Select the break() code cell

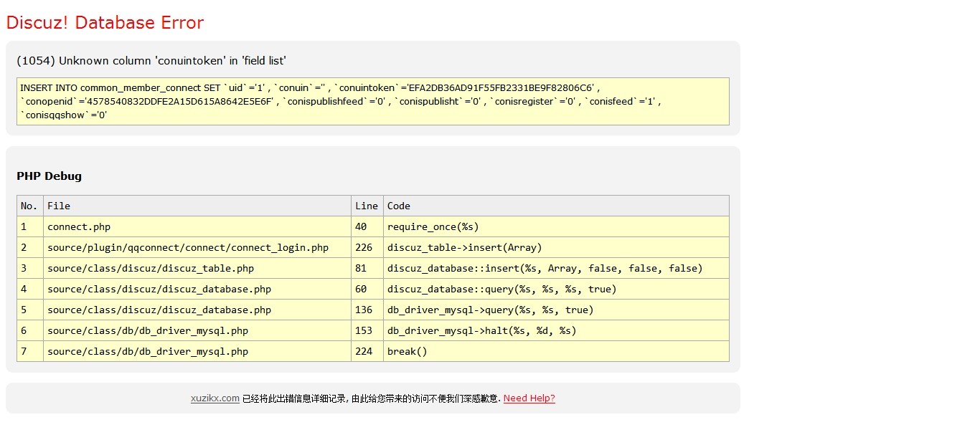coord(406,351)
